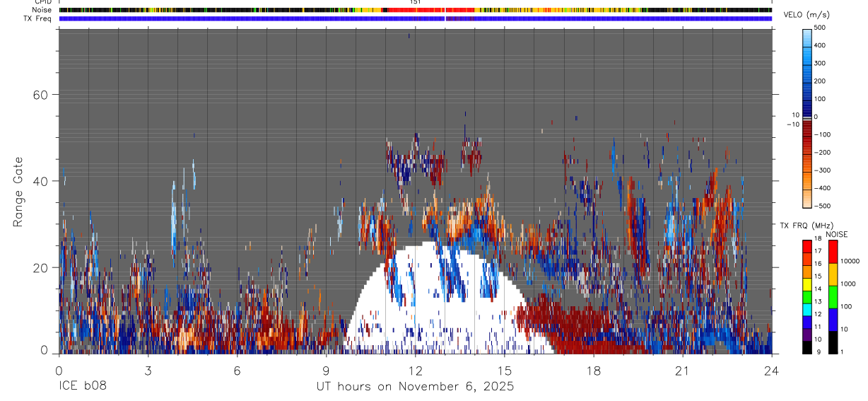This screenshot has height=401, width=868.
Task: Click the x-axis tick label '6'
Action: point(237,371)
